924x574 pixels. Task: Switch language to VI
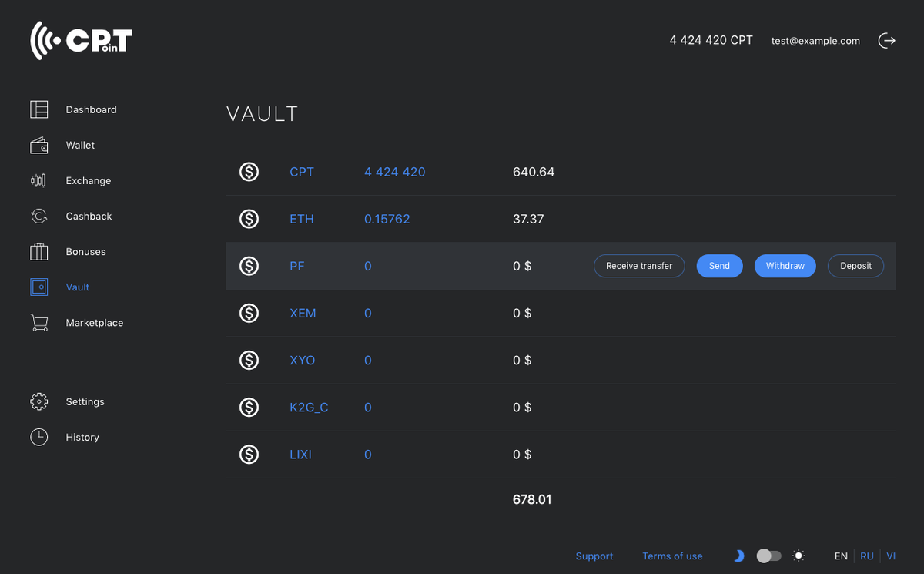pyautogui.click(x=891, y=556)
